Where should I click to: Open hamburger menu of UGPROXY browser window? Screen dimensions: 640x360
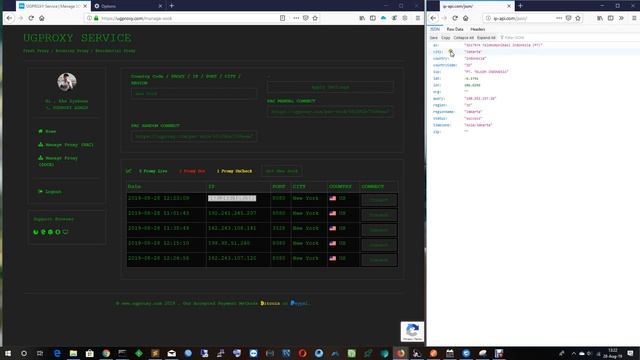pos(418,18)
